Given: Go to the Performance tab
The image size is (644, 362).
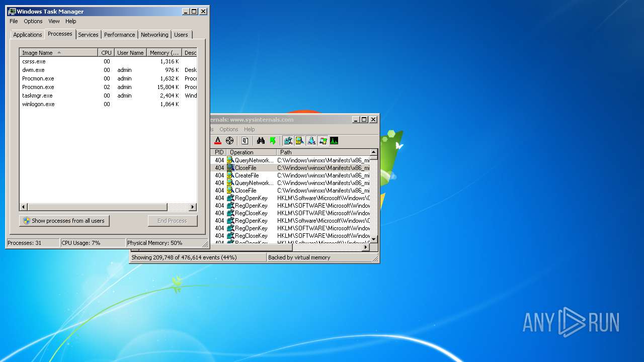Looking at the screenshot, I should [120, 35].
